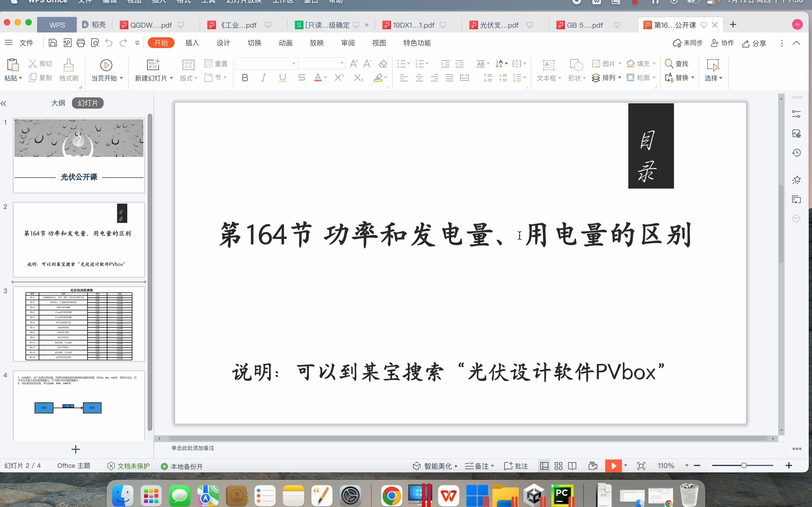
Task: Expand the font color dropdown arrow
Action: coord(325,78)
